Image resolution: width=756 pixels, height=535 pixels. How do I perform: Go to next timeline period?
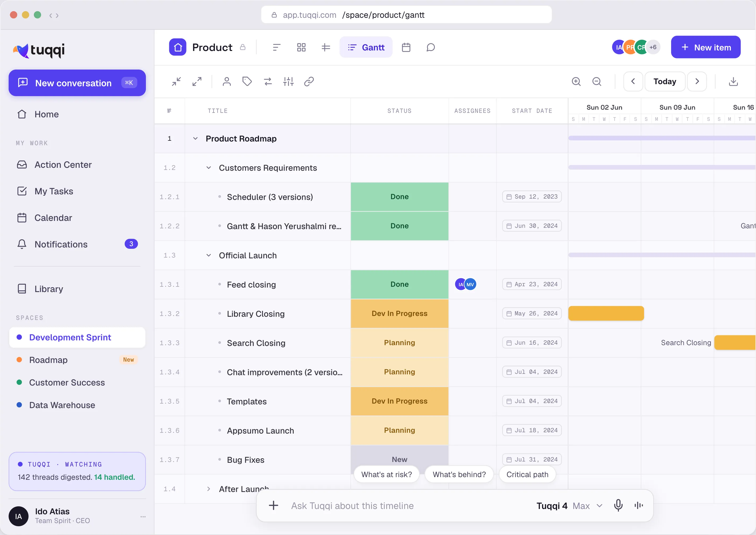[x=697, y=82]
